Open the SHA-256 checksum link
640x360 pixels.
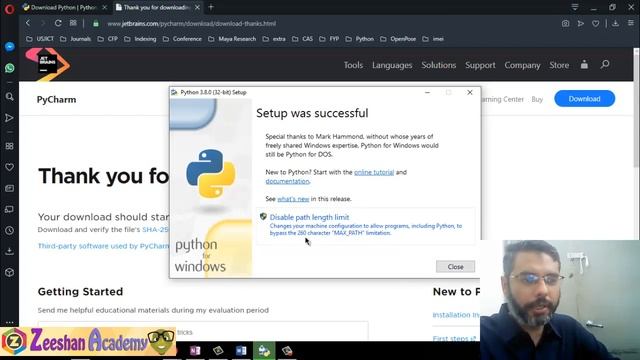(x=155, y=229)
